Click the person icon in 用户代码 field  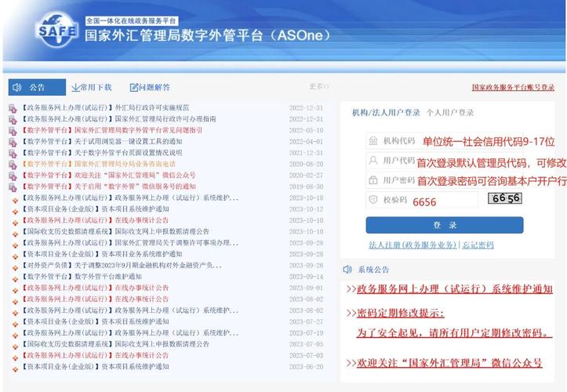coord(373,160)
